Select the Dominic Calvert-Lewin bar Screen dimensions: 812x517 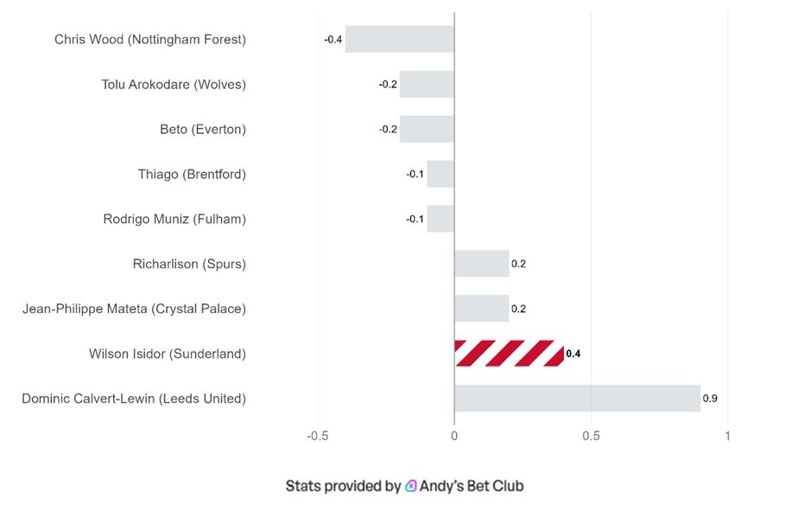tap(577, 399)
